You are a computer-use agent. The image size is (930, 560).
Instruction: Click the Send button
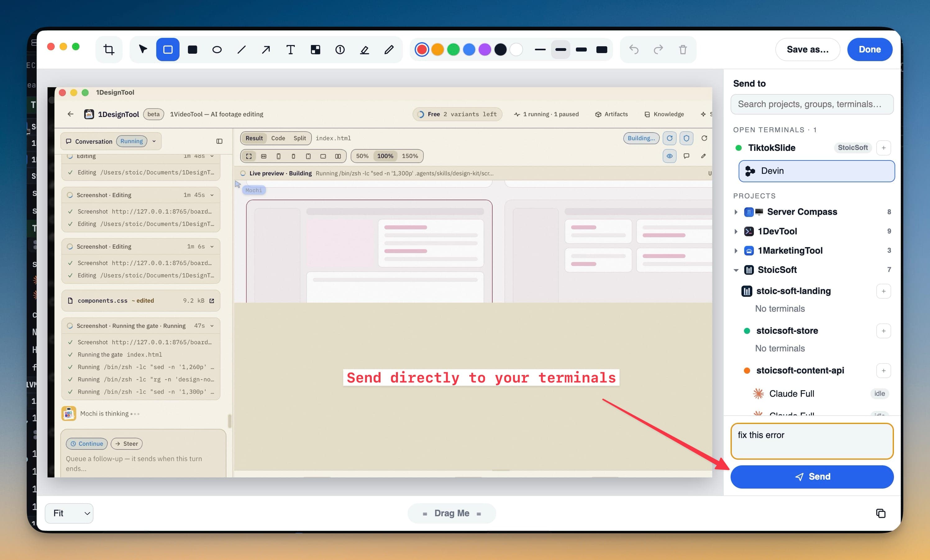click(812, 477)
